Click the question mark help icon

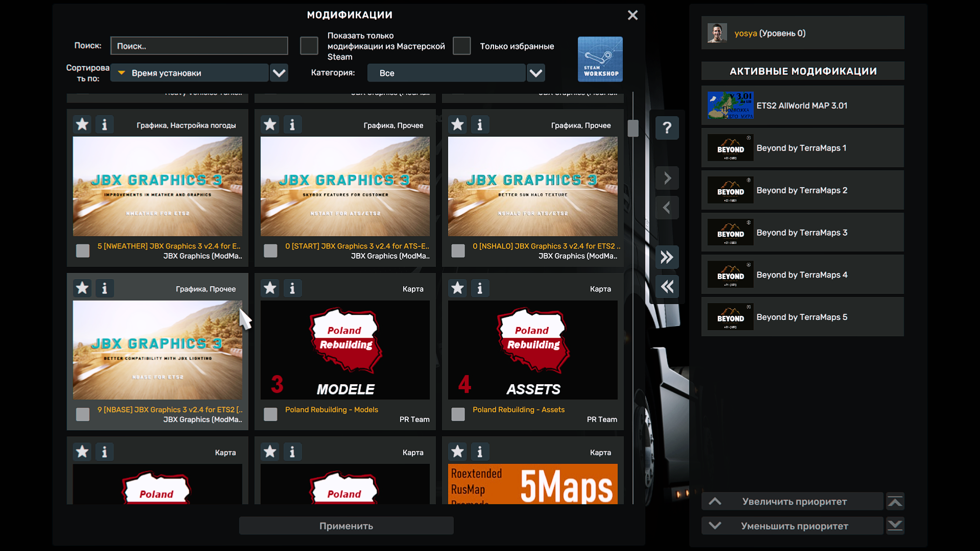[667, 128]
